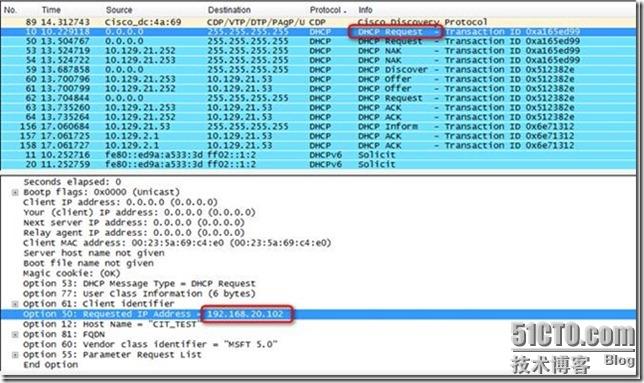Select packet 62 DHCP Request row
The width and height of the screenshot is (644, 383).
318,98
